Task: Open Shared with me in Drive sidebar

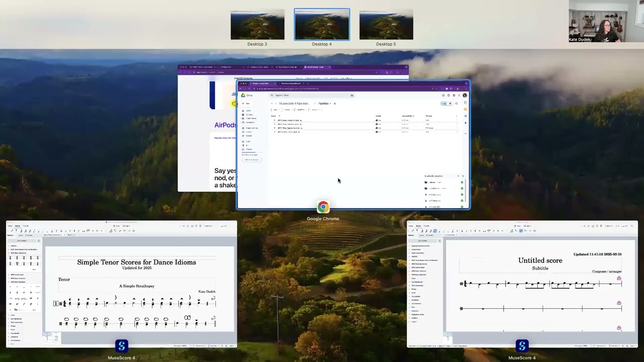Action: point(250,128)
